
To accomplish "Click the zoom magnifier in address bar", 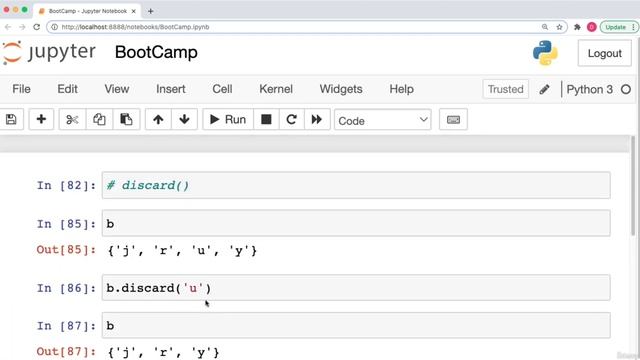I will coord(545,27).
